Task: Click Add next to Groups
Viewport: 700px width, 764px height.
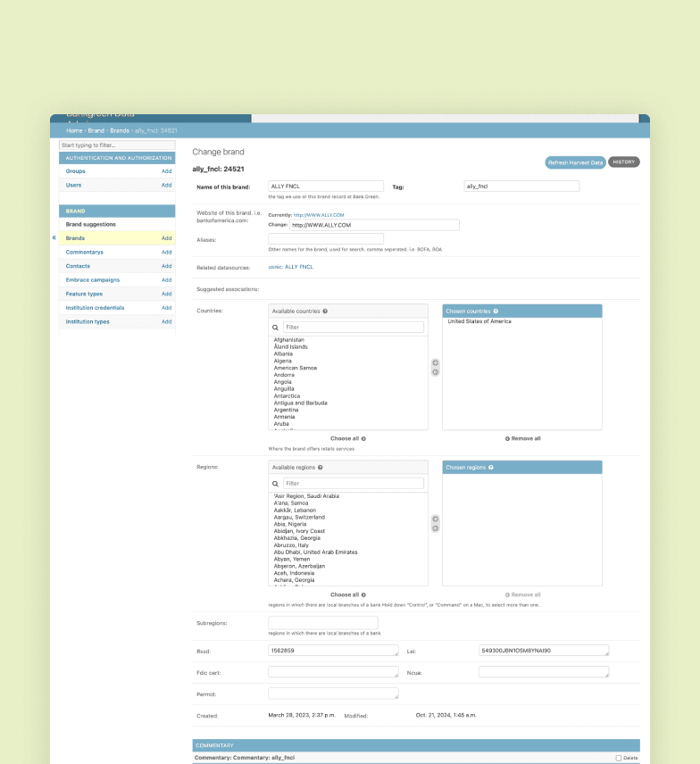Action: click(167, 171)
